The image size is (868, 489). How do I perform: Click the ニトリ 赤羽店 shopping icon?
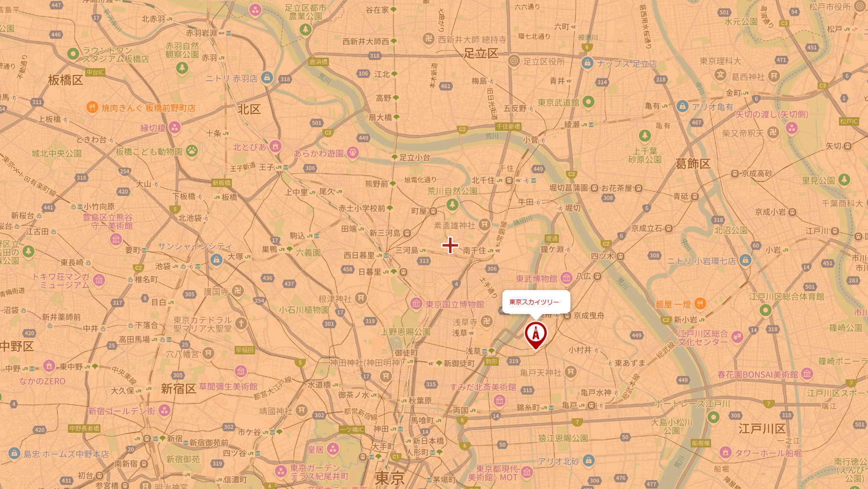click(267, 77)
